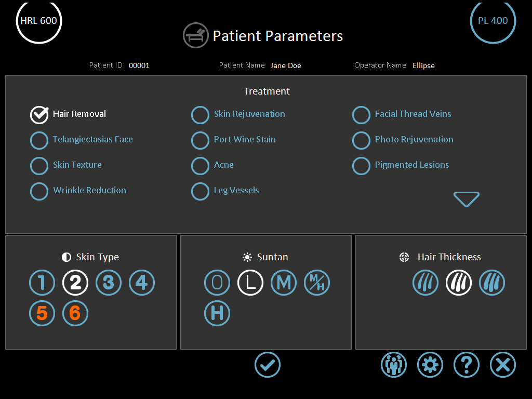Select thick hair thickness icon
The width and height of the screenshot is (532, 399).
pyautogui.click(x=492, y=283)
